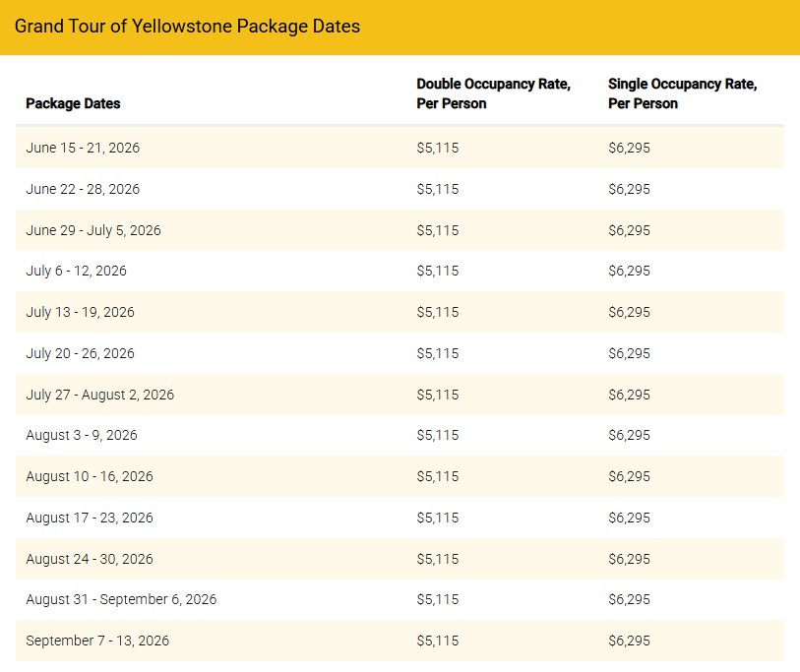
Task: Select the August 3 - 9, 2026 date
Action: 82,435
